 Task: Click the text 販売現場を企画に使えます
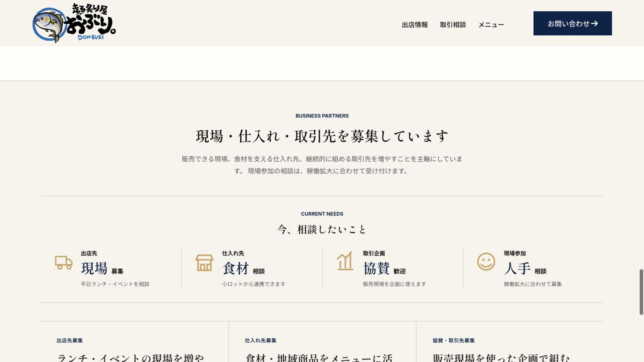click(394, 284)
